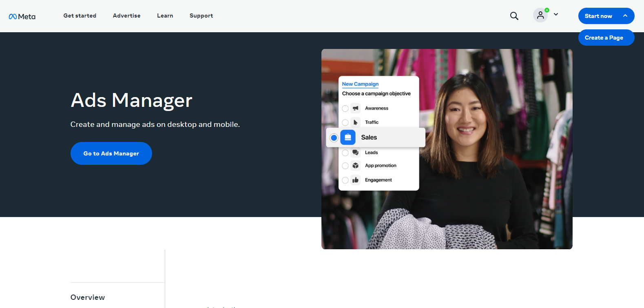Click 'Create and manage ads on desktop and mobile' text
Screen dimensions: 644x308
coord(155,124)
